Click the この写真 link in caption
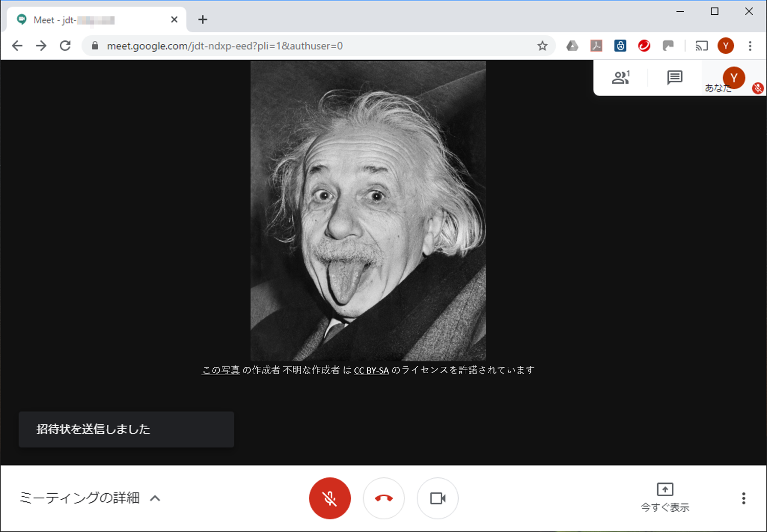The image size is (767, 532). tap(221, 370)
